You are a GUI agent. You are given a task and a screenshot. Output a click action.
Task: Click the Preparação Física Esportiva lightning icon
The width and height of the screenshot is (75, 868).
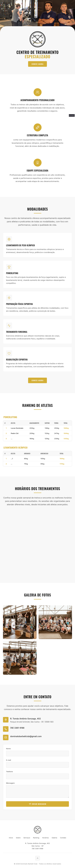click(x=9, y=298)
